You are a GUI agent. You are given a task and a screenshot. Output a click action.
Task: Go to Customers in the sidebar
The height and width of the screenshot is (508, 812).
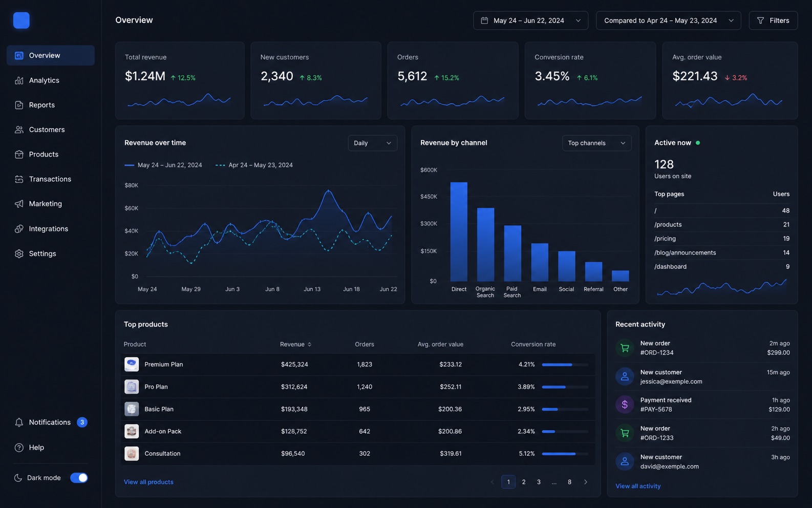(x=51, y=130)
